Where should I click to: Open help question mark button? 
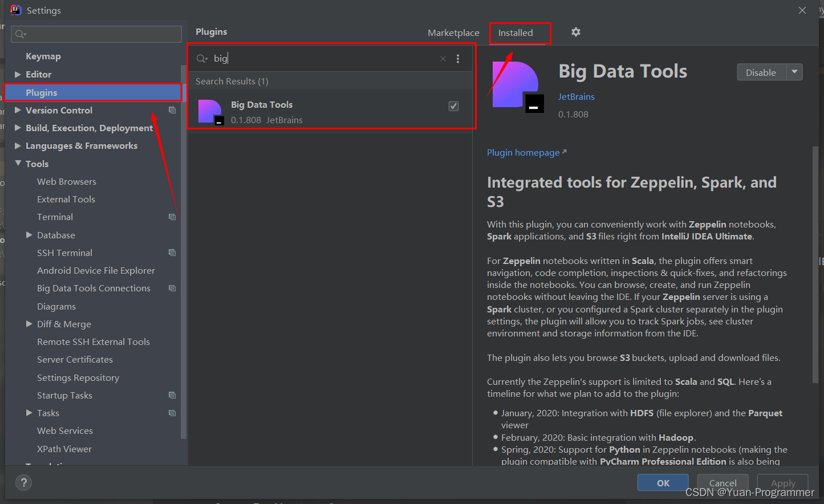click(23, 483)
